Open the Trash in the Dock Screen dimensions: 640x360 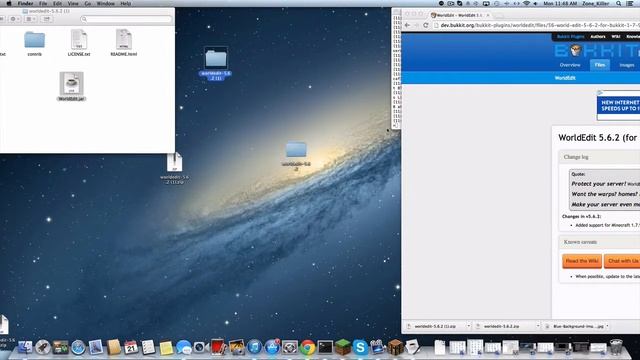point(616,347)
